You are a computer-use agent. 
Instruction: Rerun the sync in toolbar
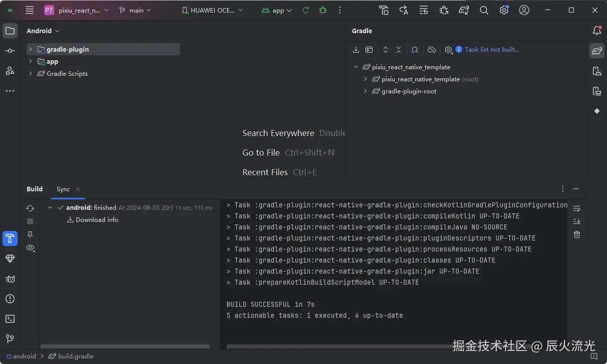(x=305, y=10)
